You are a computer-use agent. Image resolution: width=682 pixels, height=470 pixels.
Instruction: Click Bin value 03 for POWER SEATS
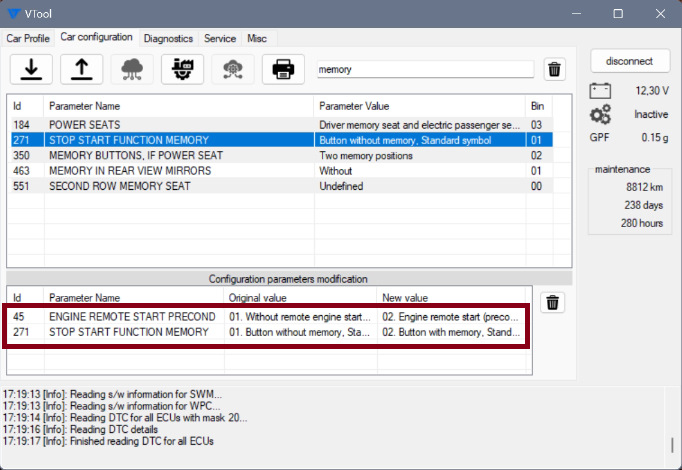coord(536,125)
